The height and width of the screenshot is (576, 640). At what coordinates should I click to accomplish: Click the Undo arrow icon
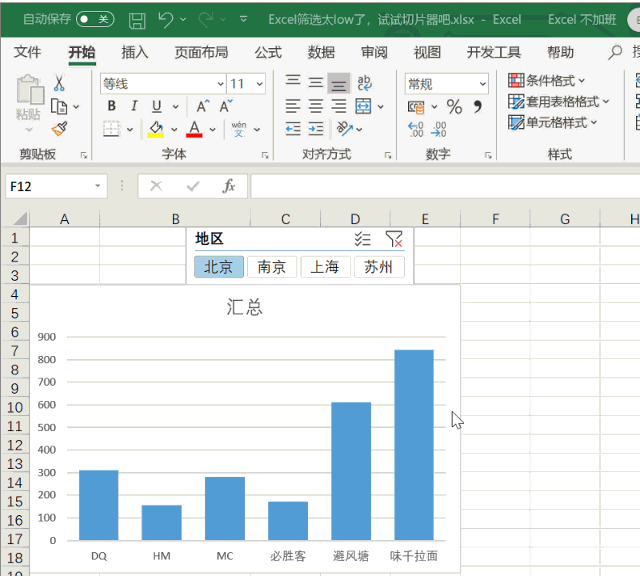pyautogui.click(x=166, y=19)
